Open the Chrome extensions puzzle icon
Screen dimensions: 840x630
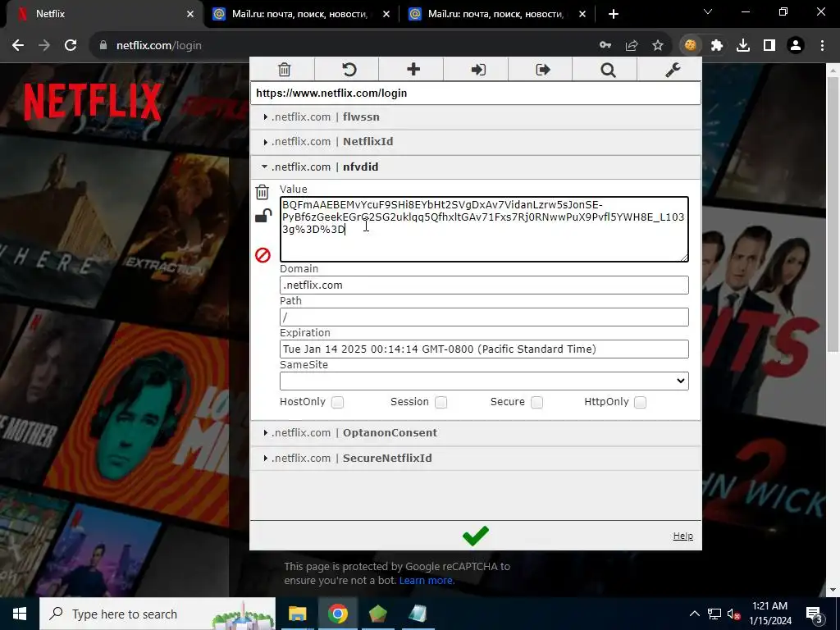(x=717, y=46)
